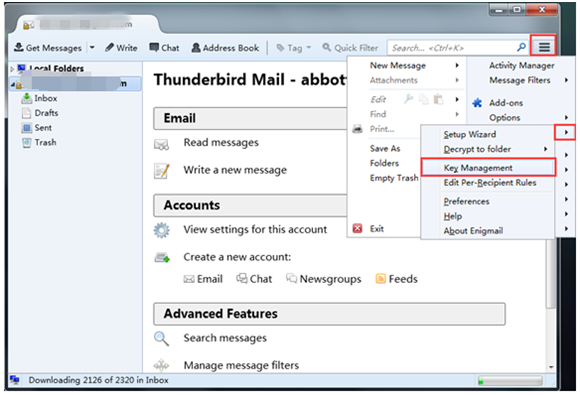Click the Write pencil toolbar button
580x395 pixels.
(121, 48)
